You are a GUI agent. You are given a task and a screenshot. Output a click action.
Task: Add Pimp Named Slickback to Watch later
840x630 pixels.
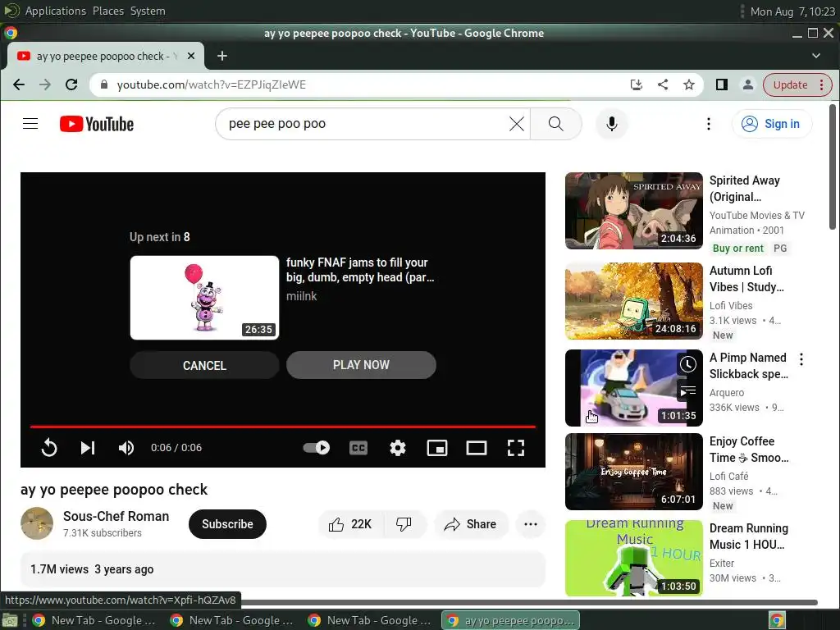(688, 365)
